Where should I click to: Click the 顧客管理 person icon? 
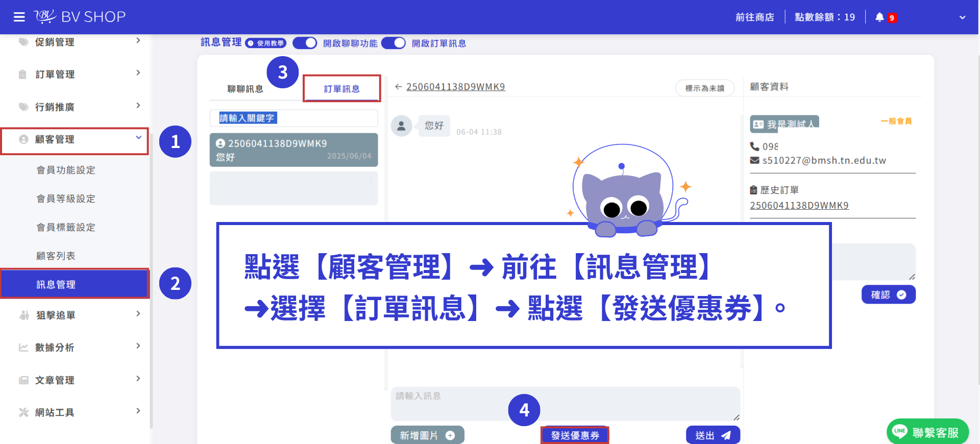[x=23, y=139]
